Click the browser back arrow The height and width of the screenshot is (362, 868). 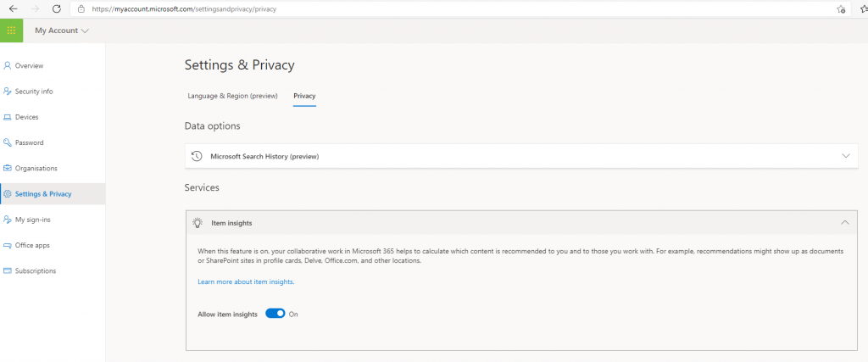[14, 8]
